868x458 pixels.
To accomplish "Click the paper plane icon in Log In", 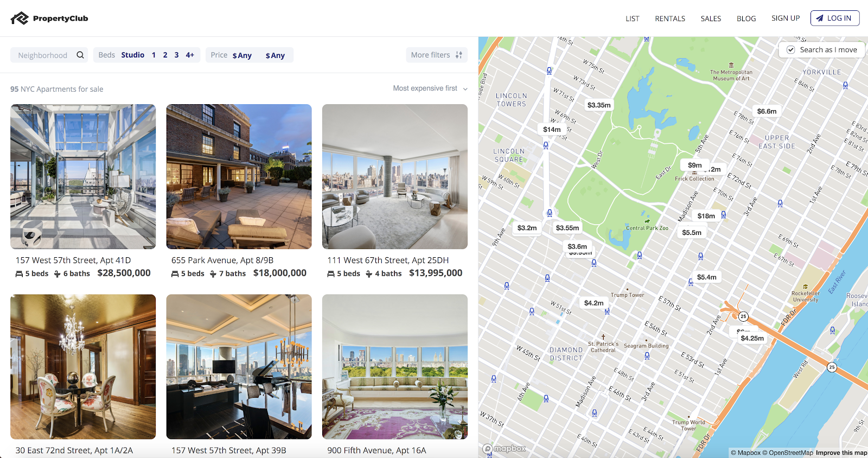I will click(x=820, y=18).
